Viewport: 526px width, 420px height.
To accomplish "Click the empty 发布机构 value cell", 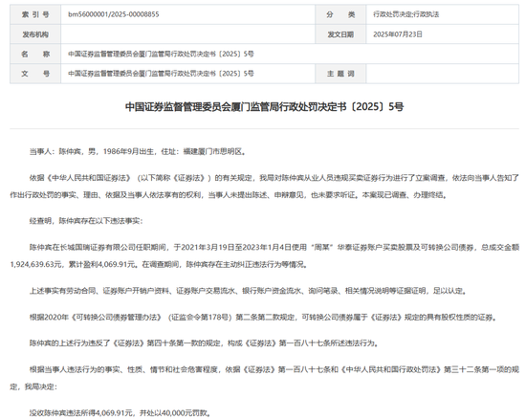I will [187, 34].
